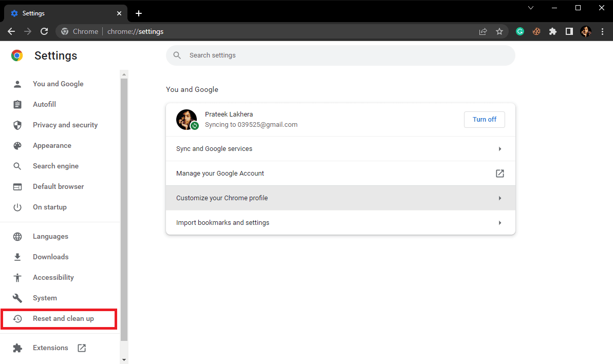Click the profile avatar in toolbar
Viewport: 613px width, 364px height.
(586, 31)
